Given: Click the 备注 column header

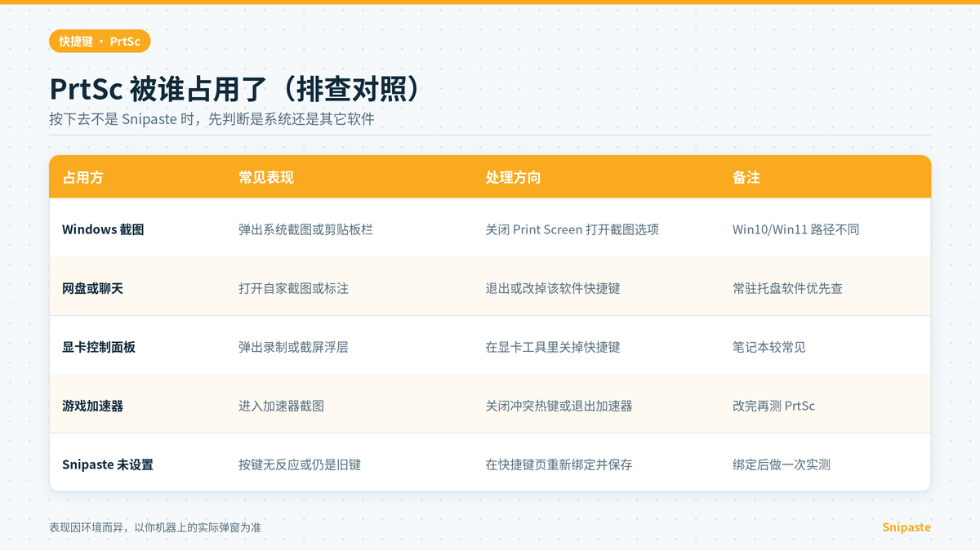Looking at the screenshot, I should 746,177.
